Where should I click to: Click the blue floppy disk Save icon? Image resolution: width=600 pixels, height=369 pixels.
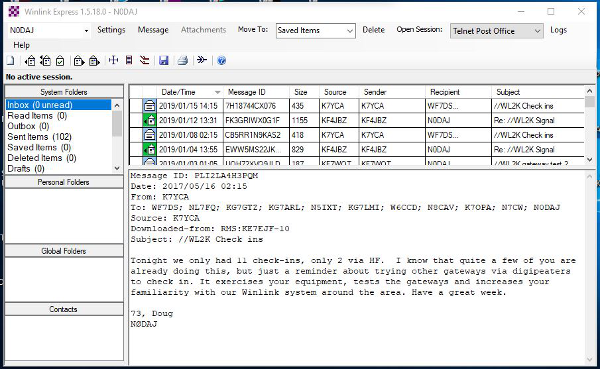tap(164, 60)
